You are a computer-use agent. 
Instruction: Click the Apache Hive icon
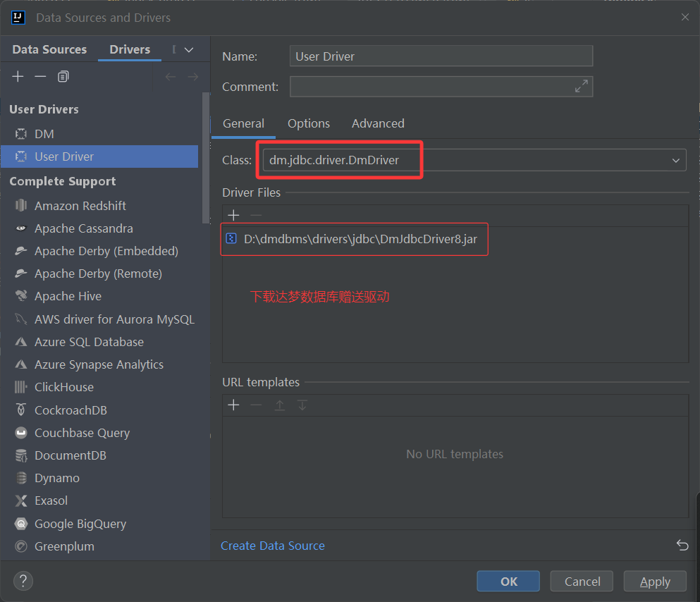(x=21, y=296)
